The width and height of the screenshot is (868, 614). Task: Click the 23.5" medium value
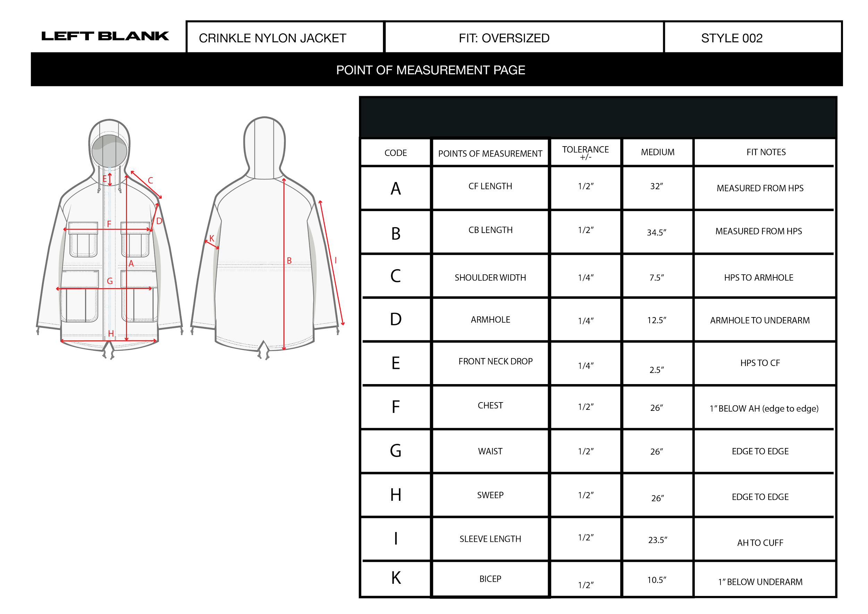click(x=658, y=540)
